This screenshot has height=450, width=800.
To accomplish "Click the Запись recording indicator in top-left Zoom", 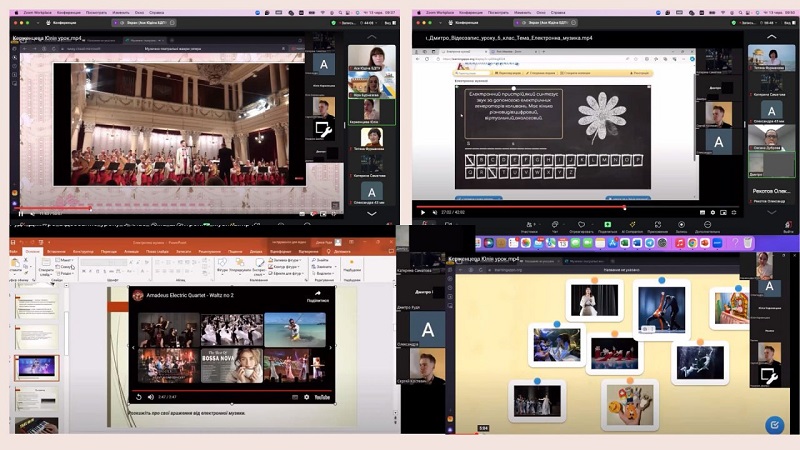I will coord(347,23).
